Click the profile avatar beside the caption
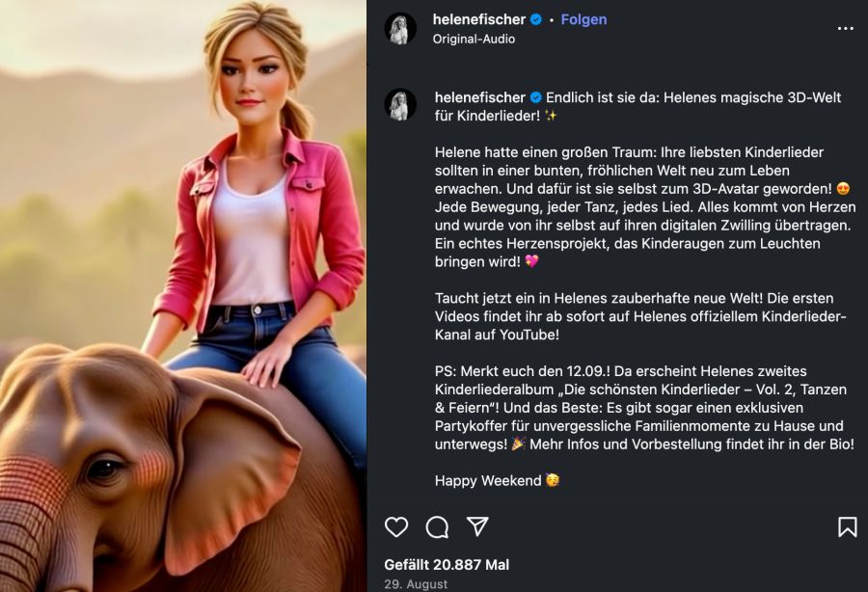This screenshot has width=868, height=592. pyautogui.click(x=400, y=105)
